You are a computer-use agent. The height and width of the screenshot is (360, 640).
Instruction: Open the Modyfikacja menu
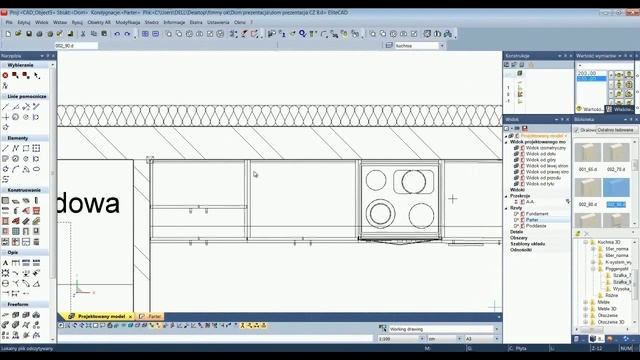[x=128, y=22]
